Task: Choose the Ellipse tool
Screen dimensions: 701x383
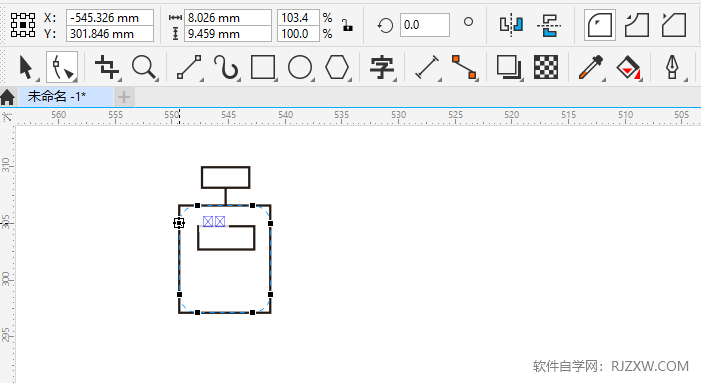Action: (300, 67)
